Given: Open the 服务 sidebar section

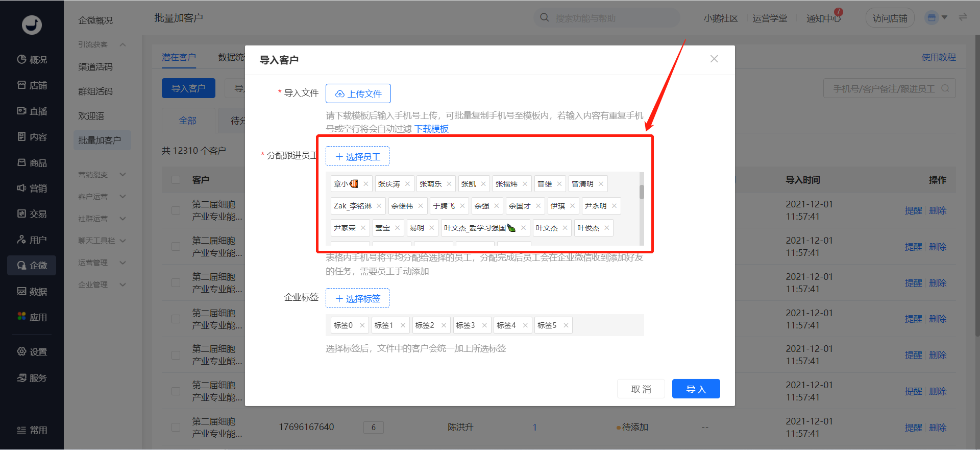Looking at the screenshot, I should (32, 377).
